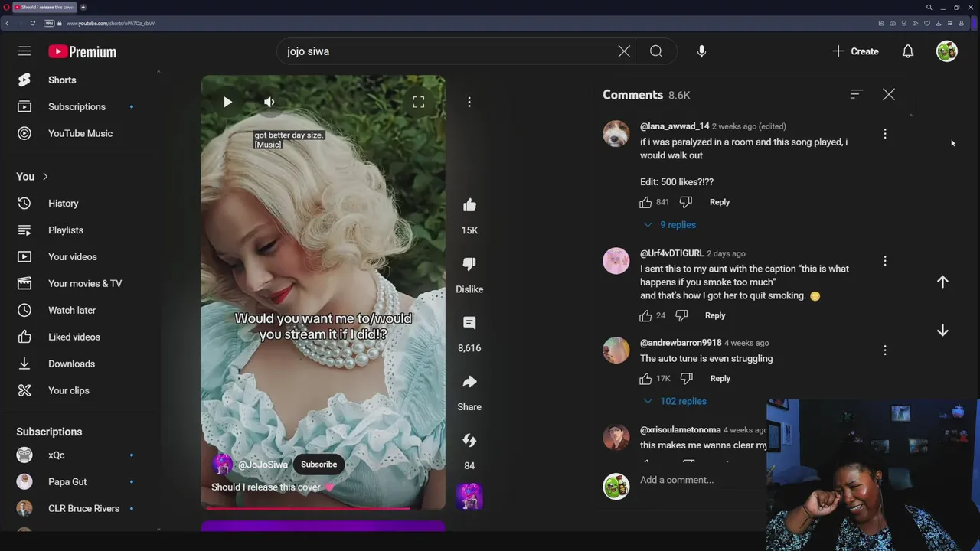This screenshot has width=980, height=551.
Task: Open options for @Urf4vDTIGURL comment
Action: tap(885, 261)
